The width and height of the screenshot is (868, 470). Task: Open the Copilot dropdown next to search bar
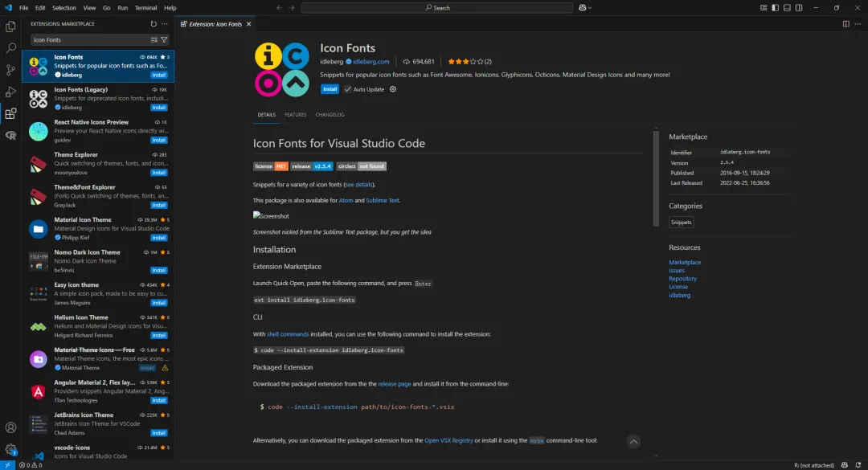(585, 8)
